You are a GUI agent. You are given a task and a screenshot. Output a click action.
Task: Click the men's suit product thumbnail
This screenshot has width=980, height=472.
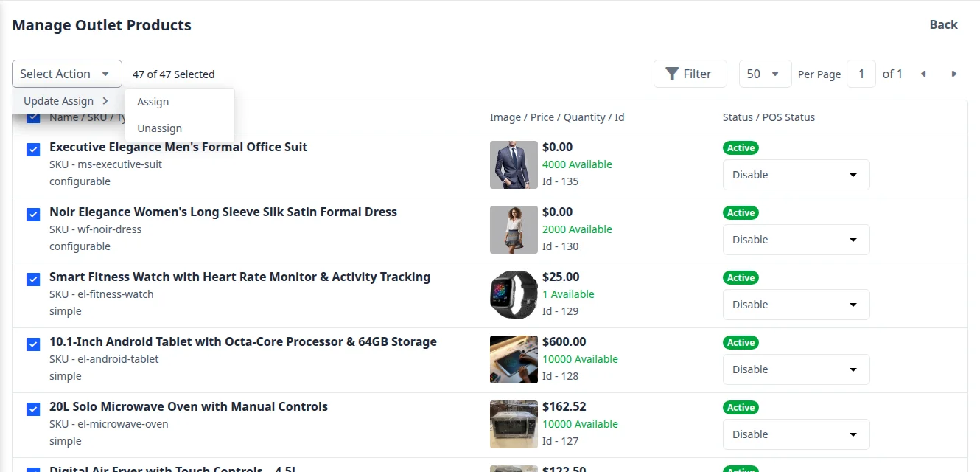pyautogui.click(x=514, y=164)
